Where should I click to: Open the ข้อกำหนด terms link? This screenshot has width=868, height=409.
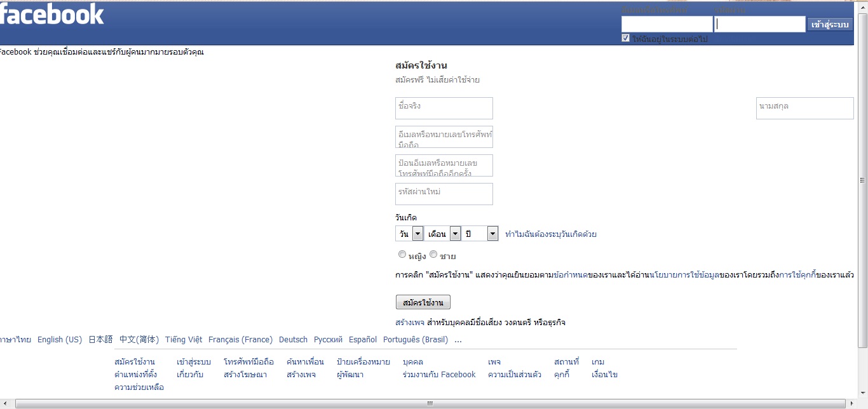tap(571, 275)
